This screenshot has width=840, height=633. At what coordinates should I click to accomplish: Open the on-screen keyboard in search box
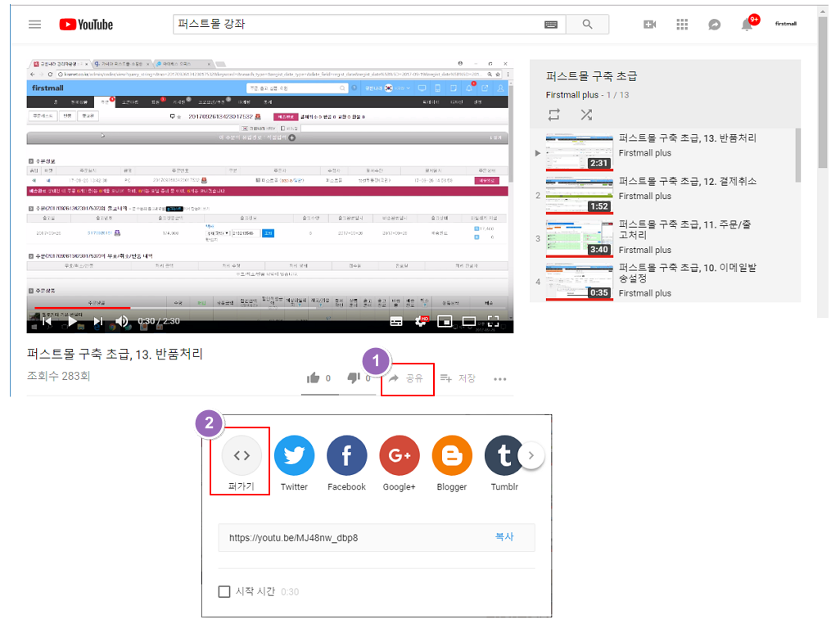click(551, 25)
